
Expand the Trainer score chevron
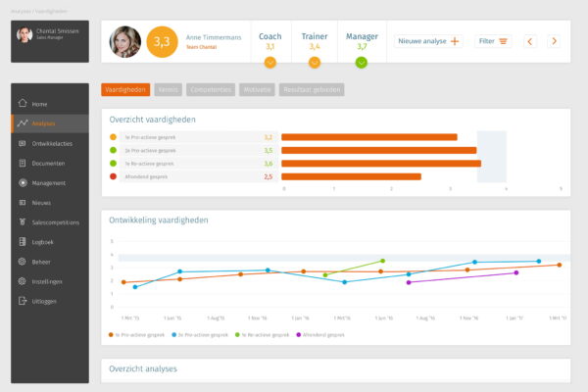click(315, 63)
